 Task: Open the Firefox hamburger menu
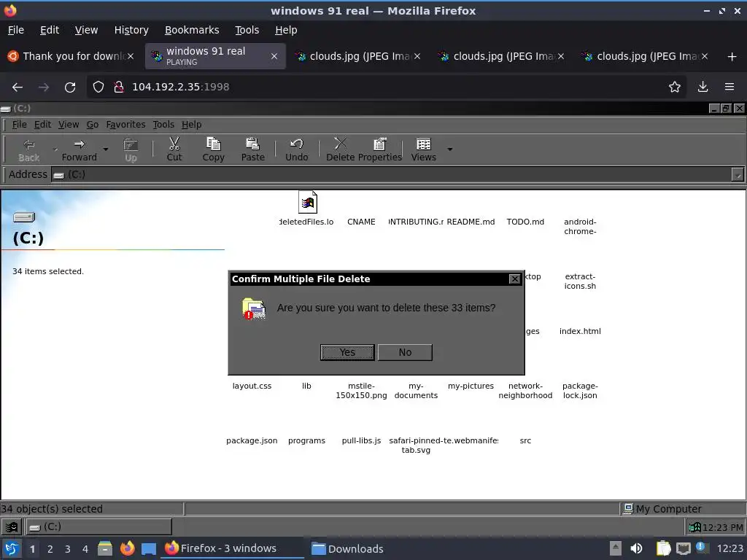(x=729, y=87)
